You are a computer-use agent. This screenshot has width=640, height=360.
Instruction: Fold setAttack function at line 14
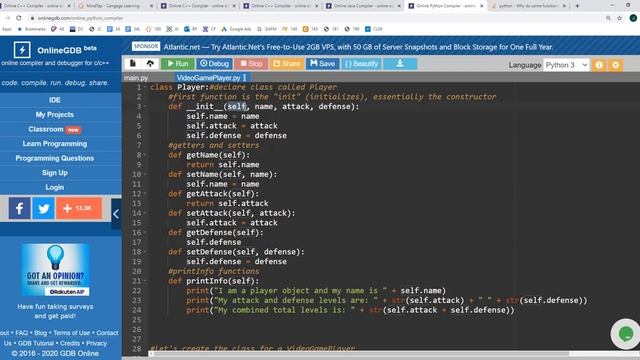145,213
